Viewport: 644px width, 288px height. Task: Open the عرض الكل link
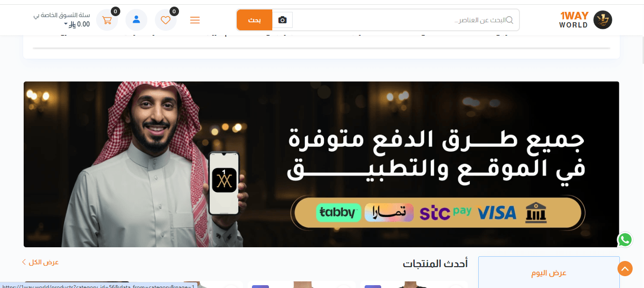[x=43, y=262]
